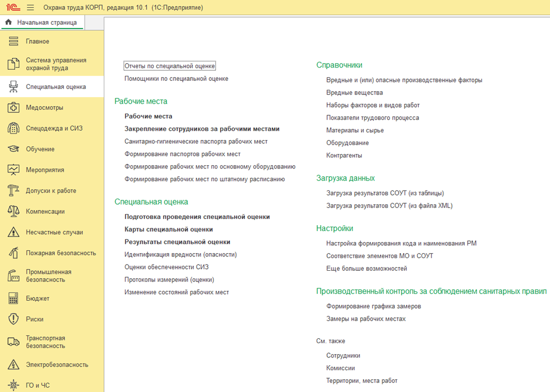Click the Компенсации scales icon
550x392 pixels.
(x=13, y=211)
